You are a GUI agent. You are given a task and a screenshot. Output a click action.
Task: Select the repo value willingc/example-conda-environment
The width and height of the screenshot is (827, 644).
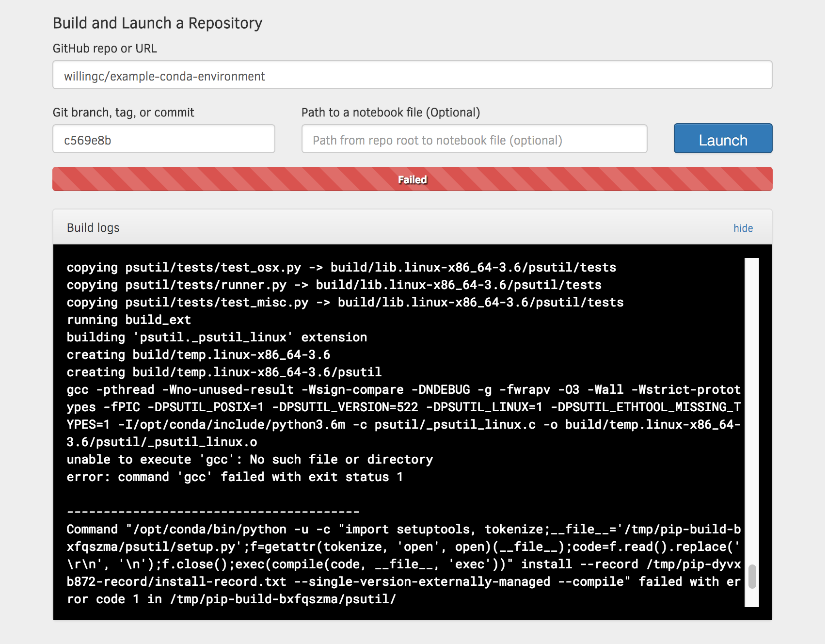164,76
